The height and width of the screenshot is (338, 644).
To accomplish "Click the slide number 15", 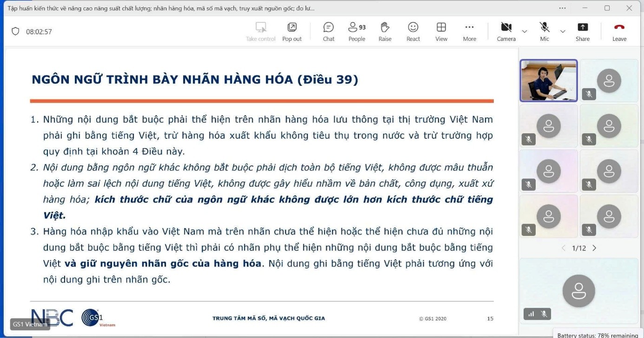I will coord(490,318).
